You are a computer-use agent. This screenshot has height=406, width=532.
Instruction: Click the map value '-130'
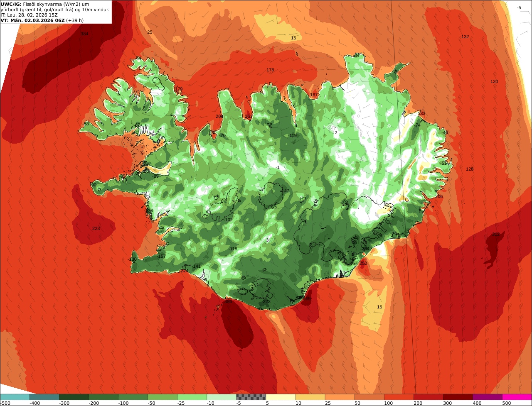pos(132,259)
